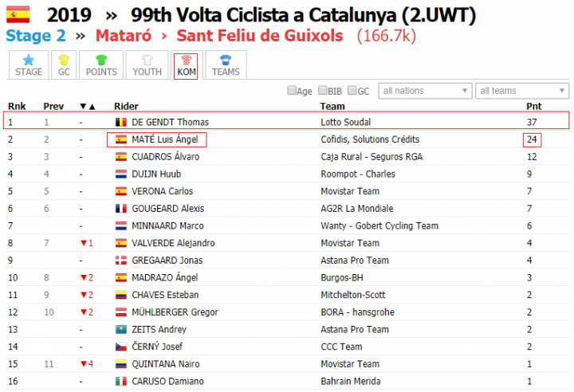Switch to the YOUTH tab label

click(x=147, y=72)
